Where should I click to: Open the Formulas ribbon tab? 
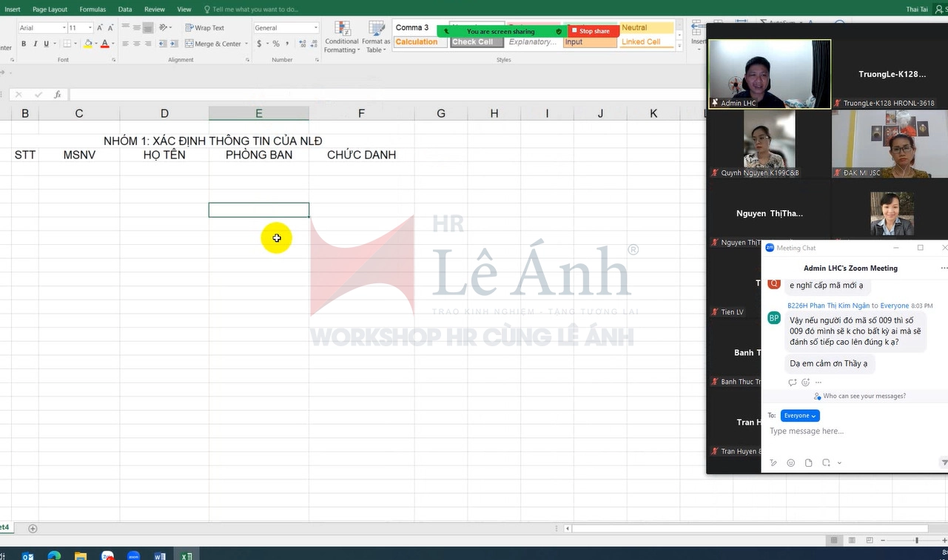pyautogui.click(x=93, y=10)
